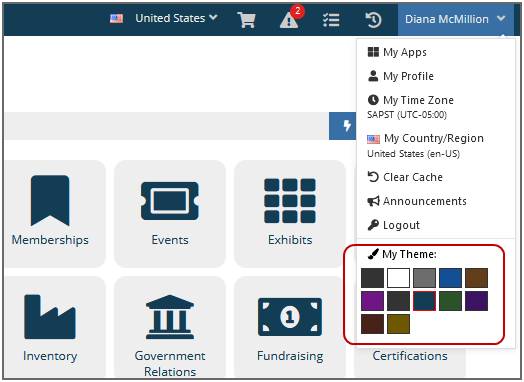
Task: Pick the charcoal swatch right of magenta
Action: (x=398, y=301)
